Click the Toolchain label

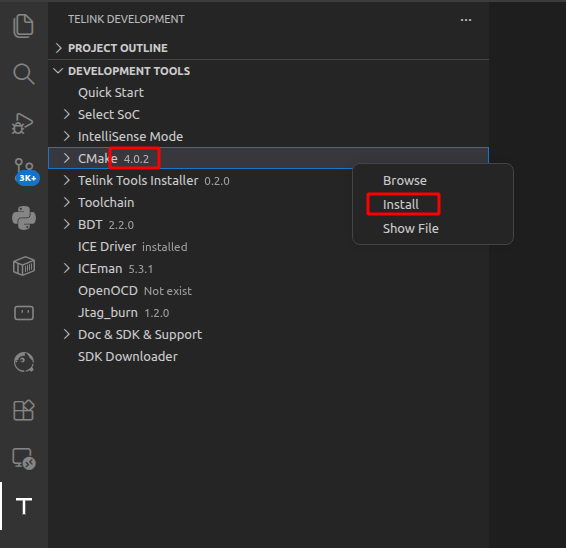click(106, 203)
